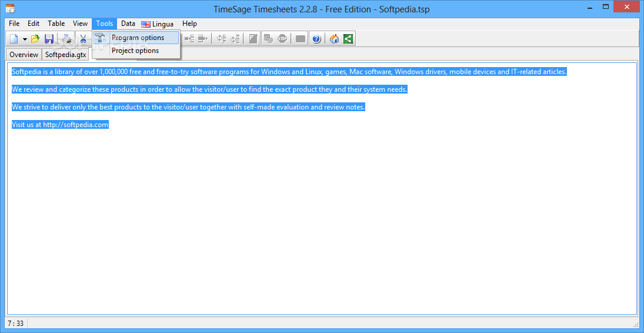644x333 pixels.
Task: Open the View menu
Action: point(80,24)
